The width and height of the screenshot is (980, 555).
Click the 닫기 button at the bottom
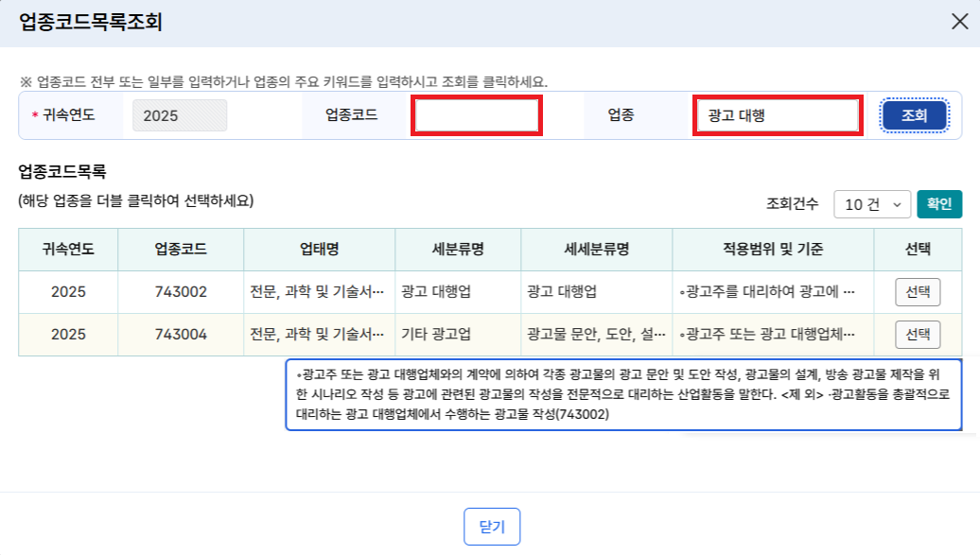coord(492,527)
